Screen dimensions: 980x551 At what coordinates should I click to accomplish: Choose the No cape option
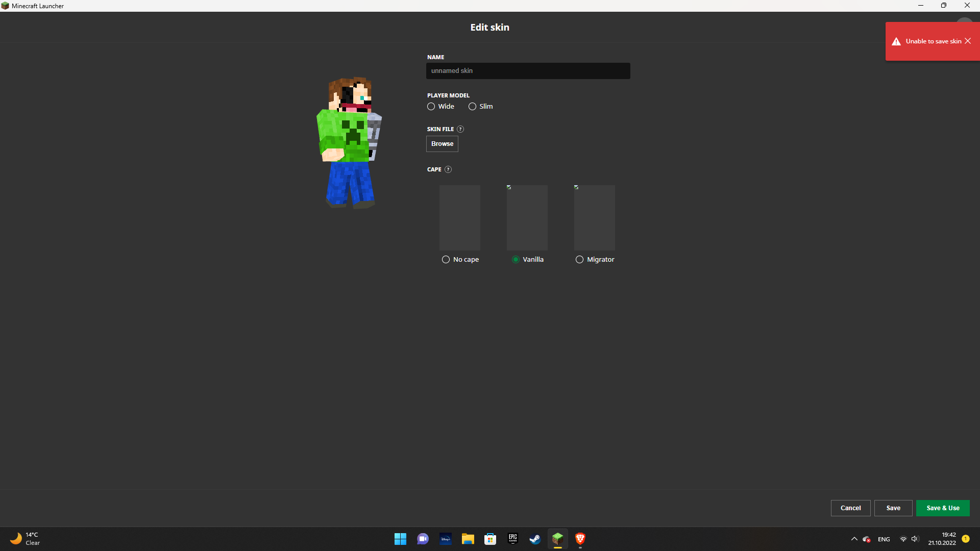point(446,260)
